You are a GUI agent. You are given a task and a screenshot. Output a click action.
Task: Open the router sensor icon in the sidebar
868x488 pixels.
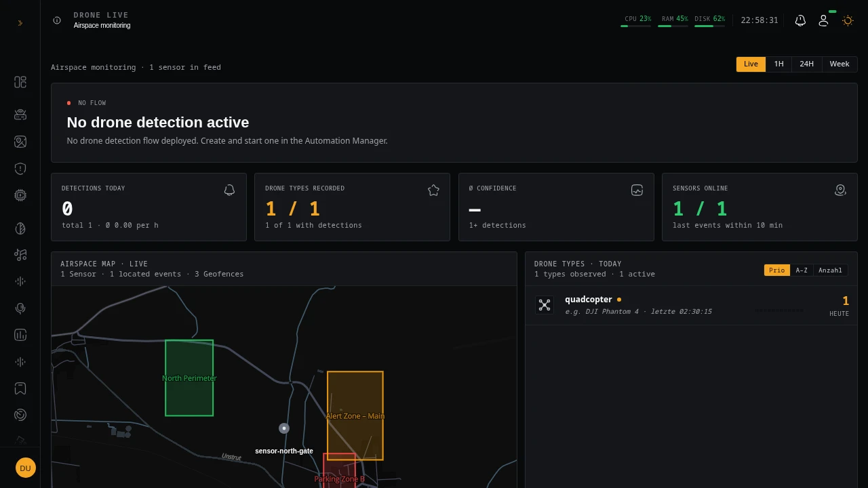pyautogui.click(x=20, y=115)
